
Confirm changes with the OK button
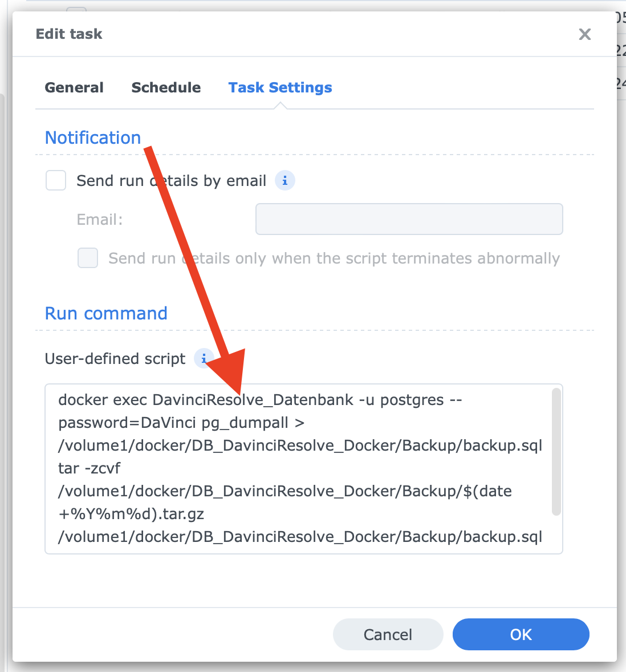point(521,634)
